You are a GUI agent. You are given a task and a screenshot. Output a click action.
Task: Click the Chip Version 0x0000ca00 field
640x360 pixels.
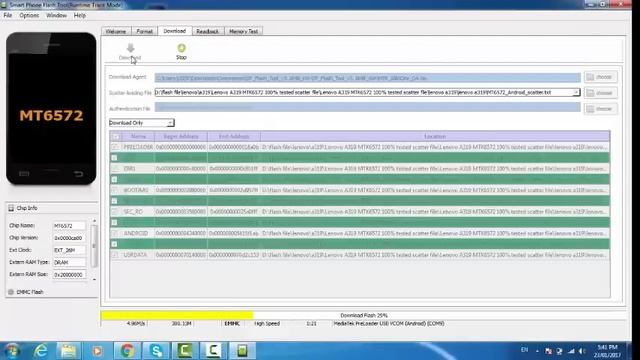pyautogui.click(x=69, y=238)
